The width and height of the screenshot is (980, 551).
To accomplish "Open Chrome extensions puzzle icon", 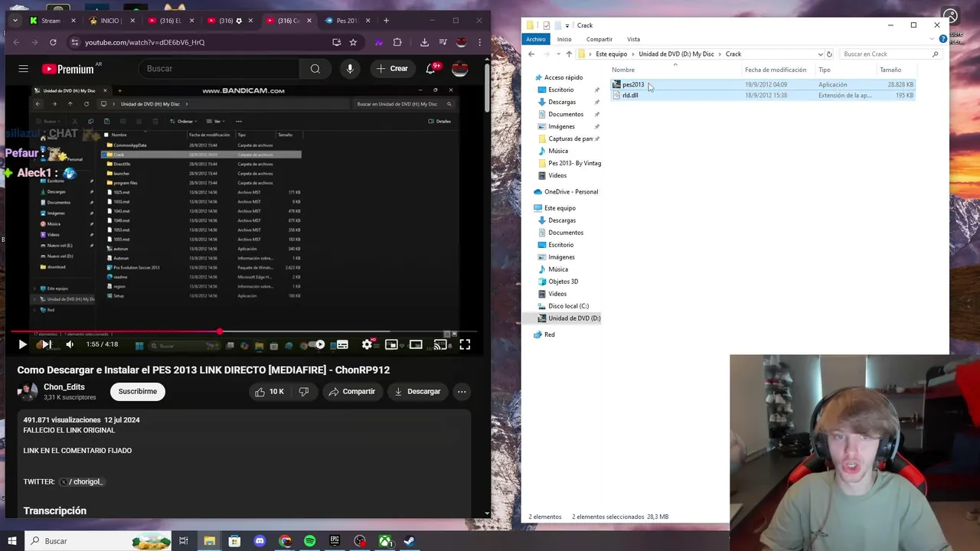I will 397,42.
